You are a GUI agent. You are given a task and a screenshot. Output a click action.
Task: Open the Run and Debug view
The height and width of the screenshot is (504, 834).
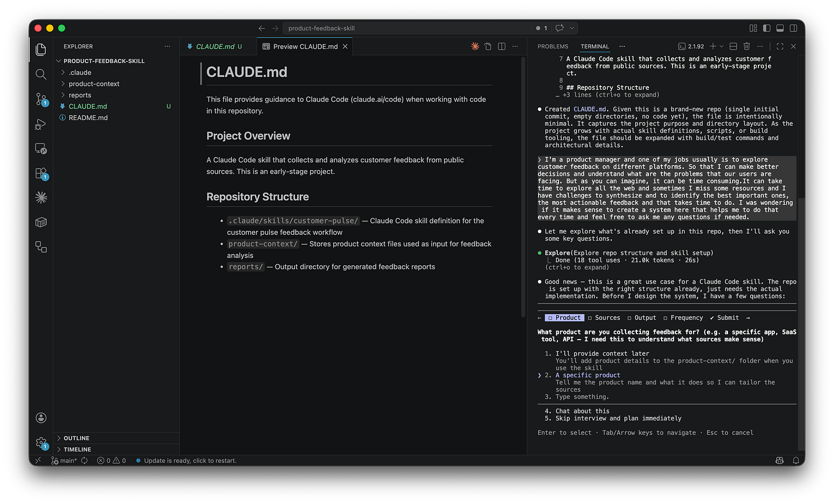tap(41, 124)
